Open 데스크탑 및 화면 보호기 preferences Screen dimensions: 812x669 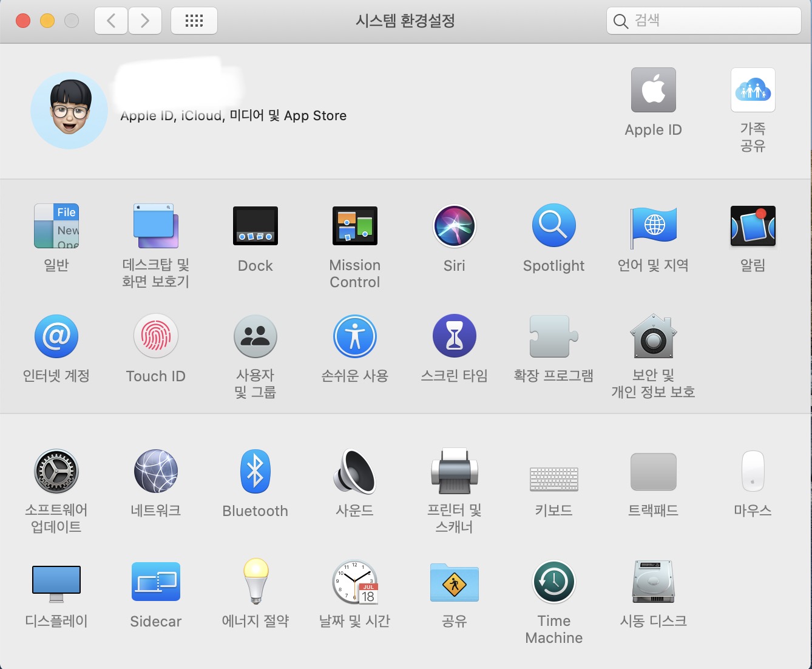[156, 226]
